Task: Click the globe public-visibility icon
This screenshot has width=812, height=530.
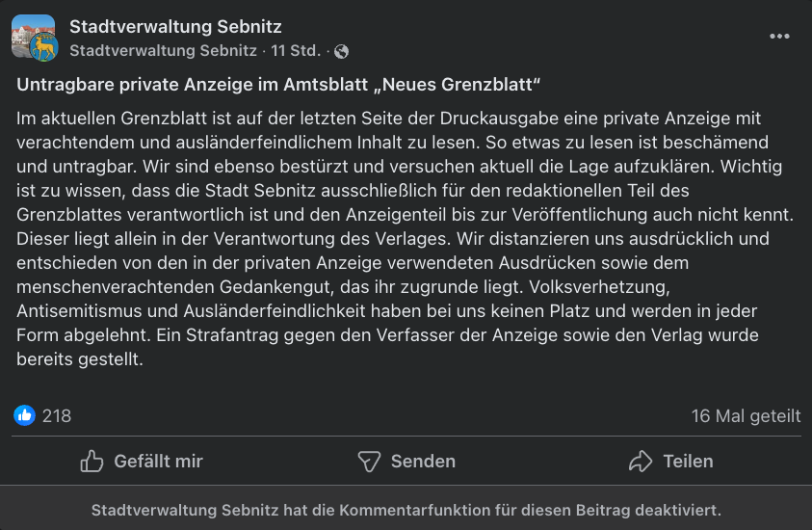Action: (x=341, y=51)
